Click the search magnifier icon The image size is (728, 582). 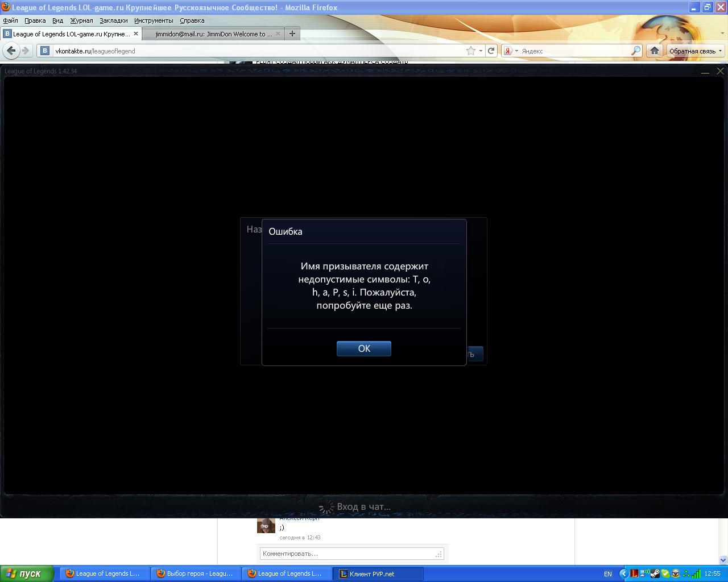point(636,51)
